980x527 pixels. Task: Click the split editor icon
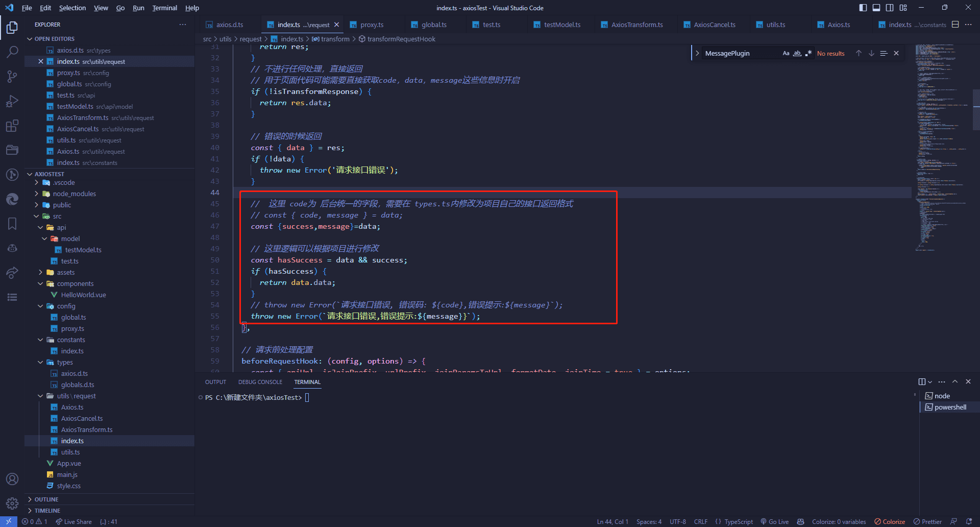click(x=955, y=25)
